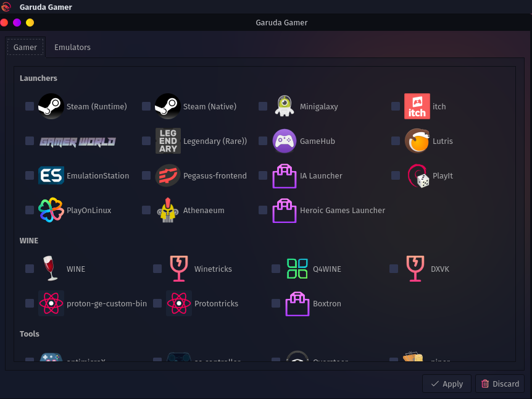532x399 pixels.
Task: Check the IA Launcher checkbox
Action: (263, 175)
